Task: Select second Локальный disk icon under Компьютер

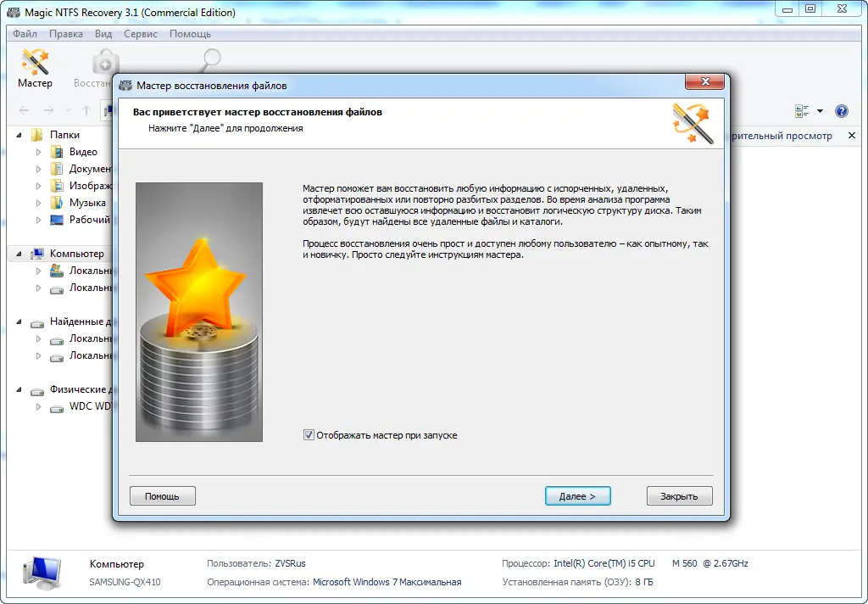Action: [57, 288]
